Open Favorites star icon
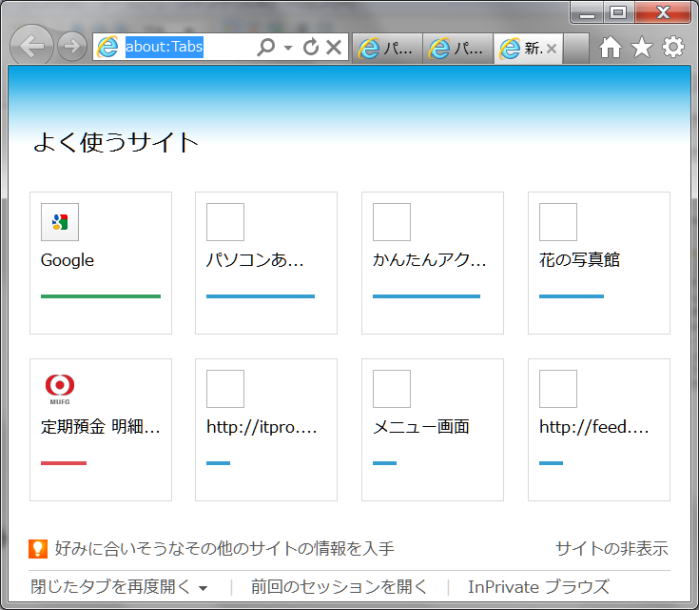 click(x=642, y=47)
